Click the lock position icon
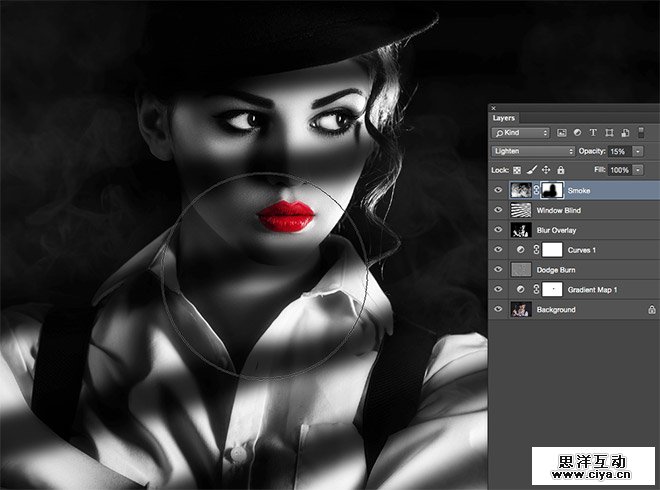The image size is (660, 490). point(546,170)
